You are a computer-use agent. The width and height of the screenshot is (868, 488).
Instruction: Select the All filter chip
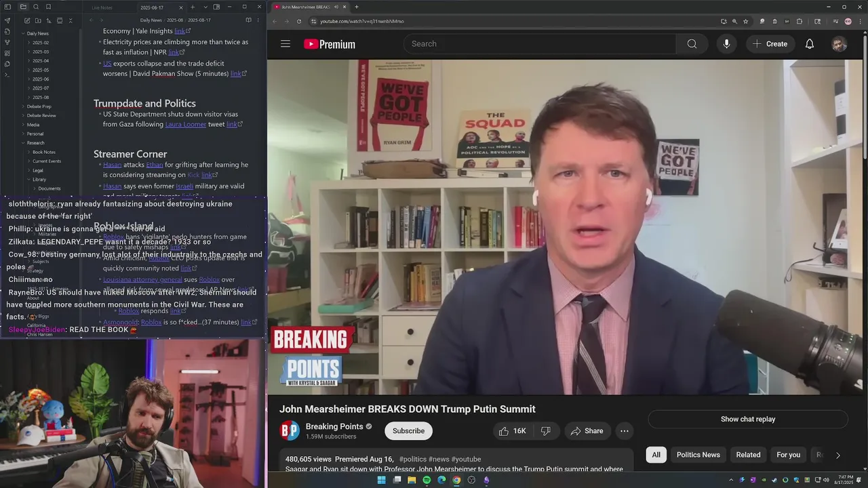pyautogui.click(x=656, y=455)
